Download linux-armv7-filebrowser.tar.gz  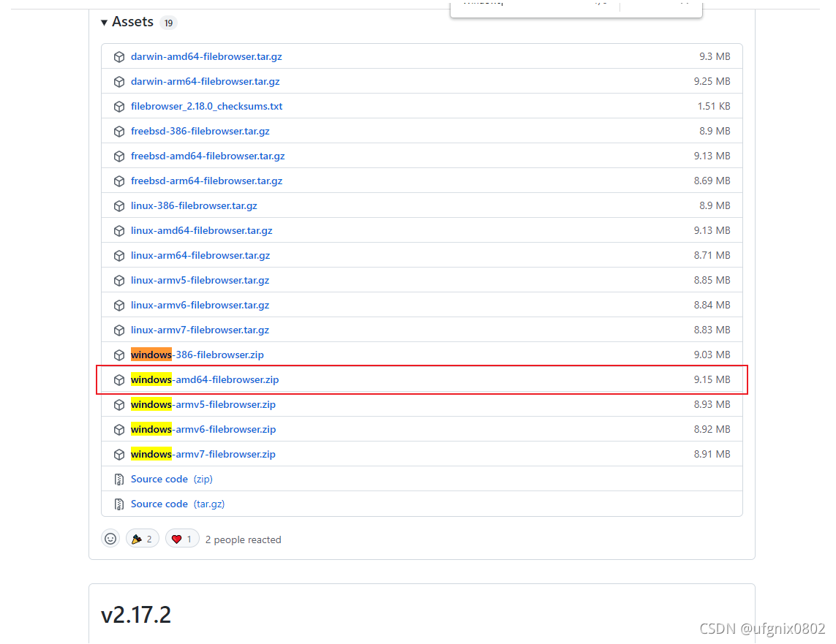pyautogui.click(x=200, y=330)
